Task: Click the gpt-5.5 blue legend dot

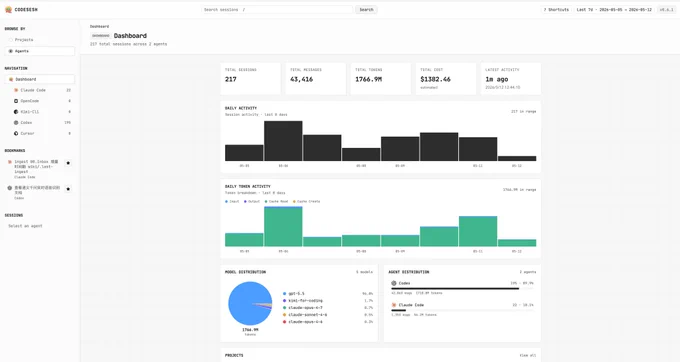Action: pyautogui.click(x=284, y=294)
